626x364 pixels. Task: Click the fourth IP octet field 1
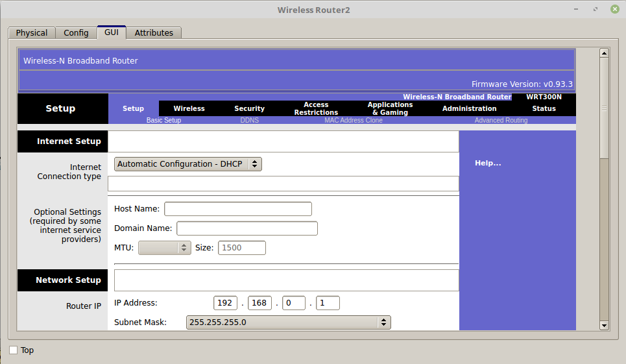pos(328,303)
